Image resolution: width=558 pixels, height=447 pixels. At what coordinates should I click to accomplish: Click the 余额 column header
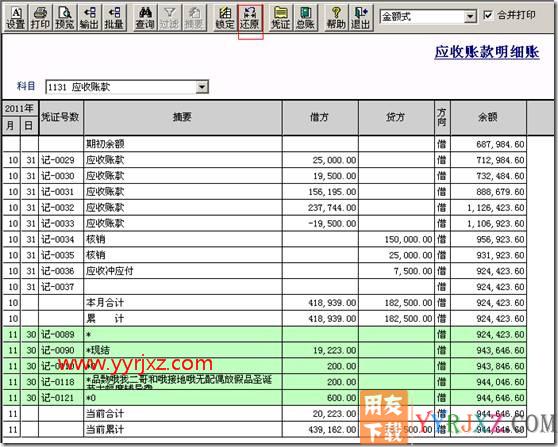(x=488, y=117)
